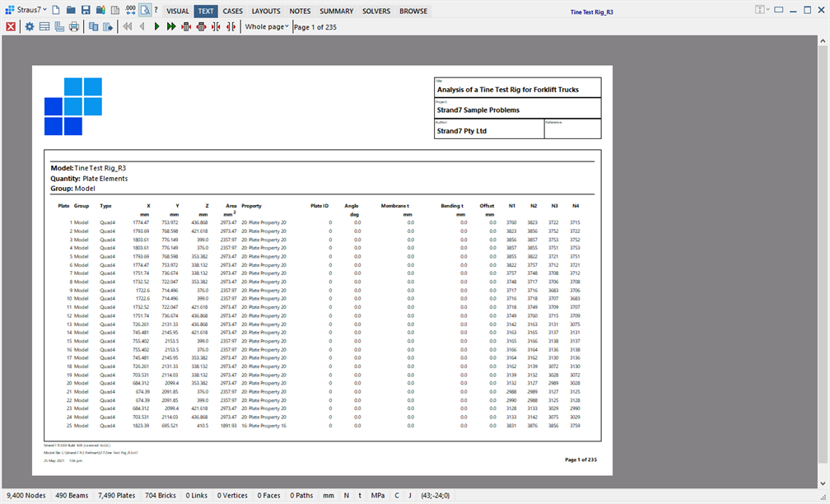Screen dimensions: 830x504
Task: Open the SOLVERS tab
Action: [376, 11]
